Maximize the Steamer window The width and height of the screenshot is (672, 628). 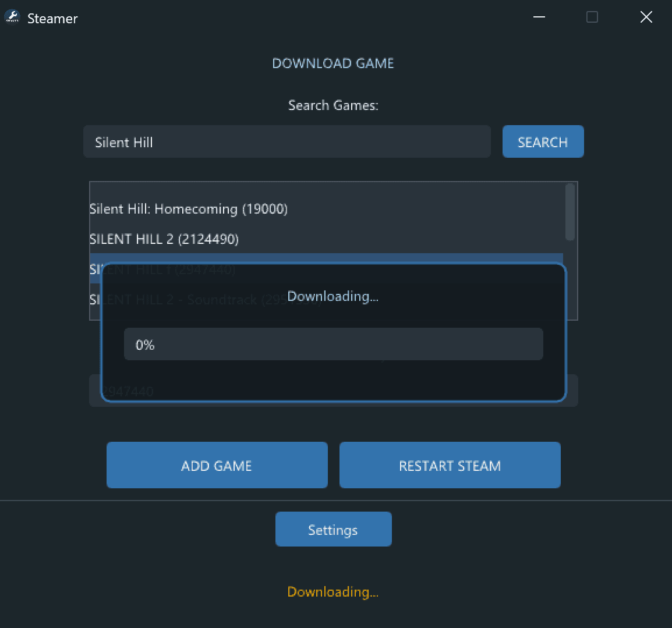(x=592, y=17)
